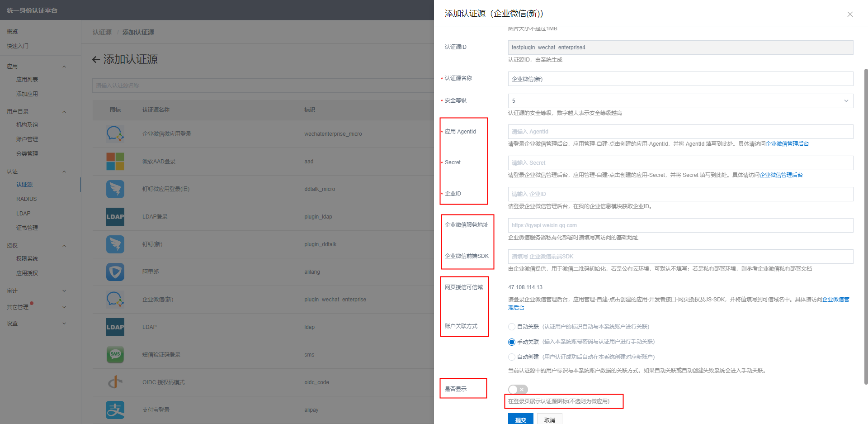The width and height of the screenshot is (868, 424).
Task: Open RADIUS in the sidebar menu
Action: (27, 199)
